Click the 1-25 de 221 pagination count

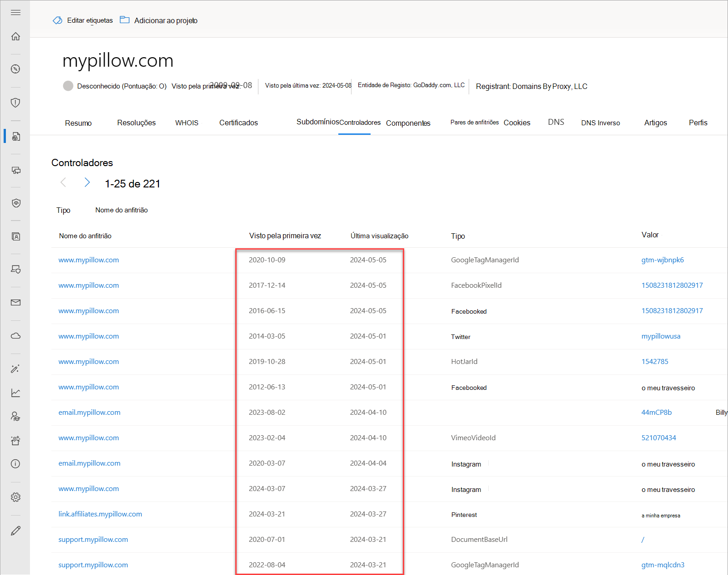[133, 184]
